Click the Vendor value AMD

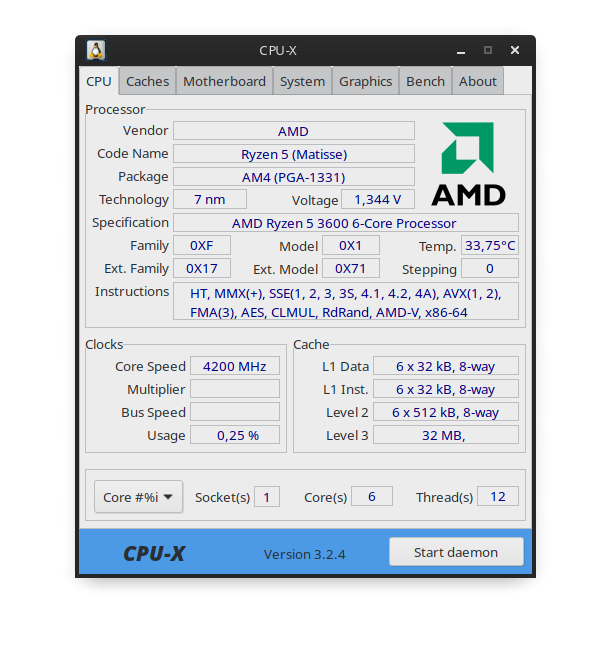[x=294, y=131]
